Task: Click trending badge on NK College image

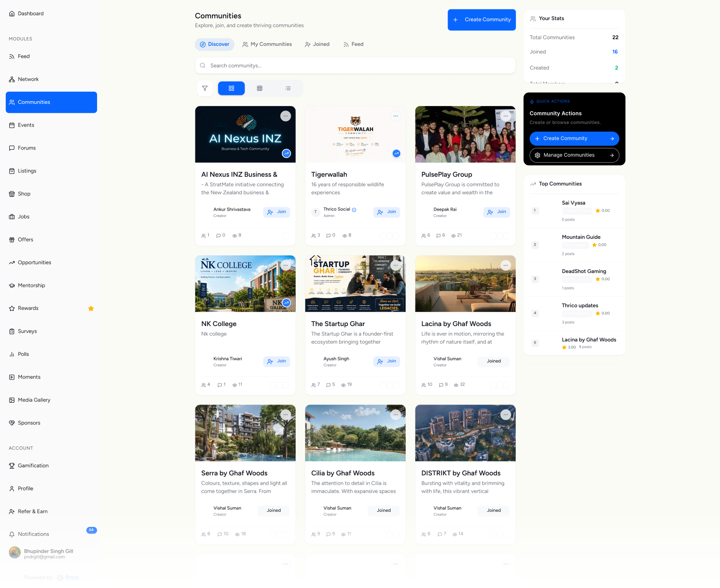Action: tap(286, 303)
